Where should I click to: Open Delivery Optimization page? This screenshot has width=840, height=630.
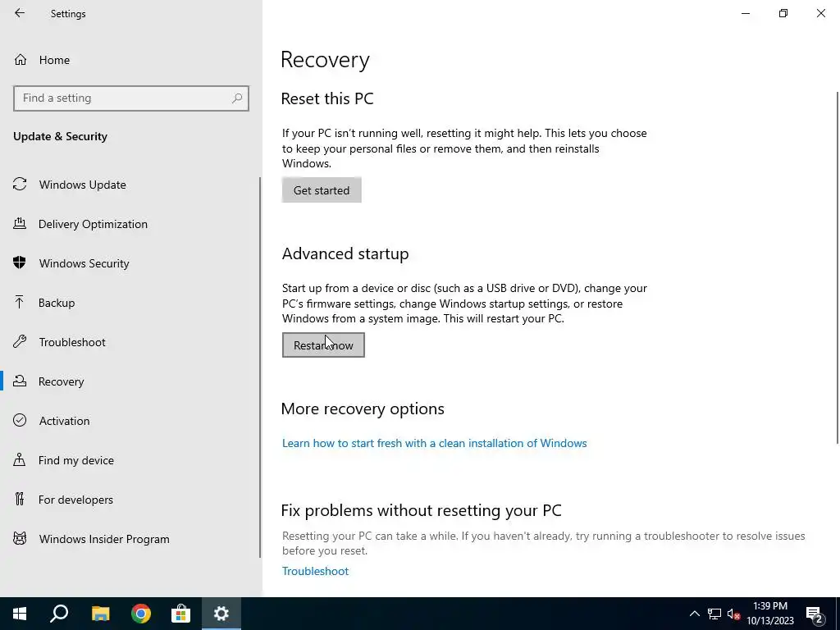[x=93, y=224]
